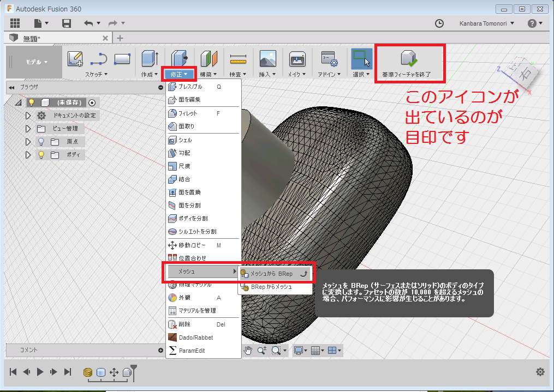Select 移動/コピー menu item
The height and width of the screenshot is (392, 554).
pyautogui.click(x=204, y=245)
